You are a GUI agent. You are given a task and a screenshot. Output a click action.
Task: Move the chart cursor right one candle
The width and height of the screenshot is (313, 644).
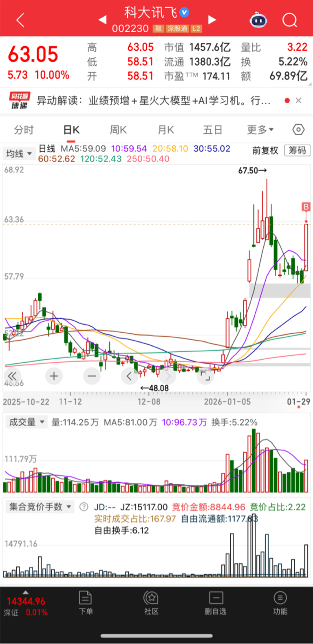click(x=168, y=376)
